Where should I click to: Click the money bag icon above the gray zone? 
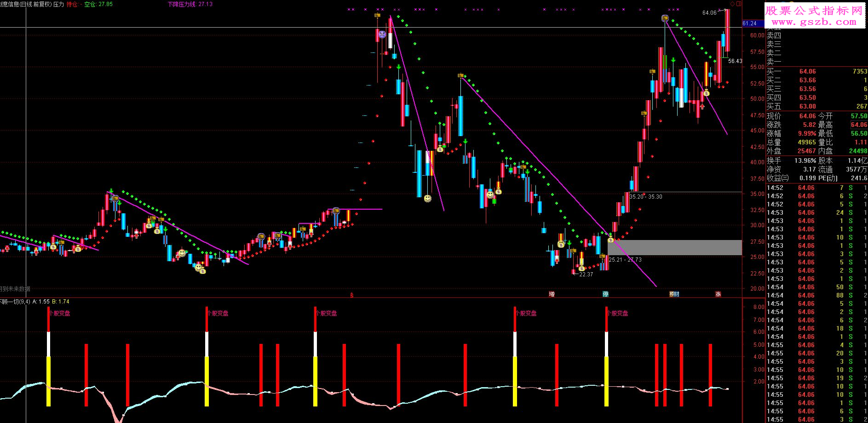[x=611, y=240]
